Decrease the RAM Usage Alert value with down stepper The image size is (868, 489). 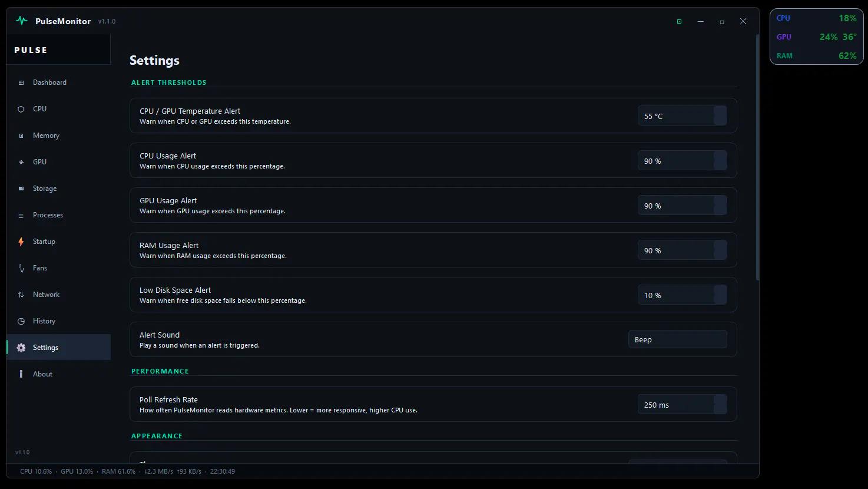[x=720, y=255]
